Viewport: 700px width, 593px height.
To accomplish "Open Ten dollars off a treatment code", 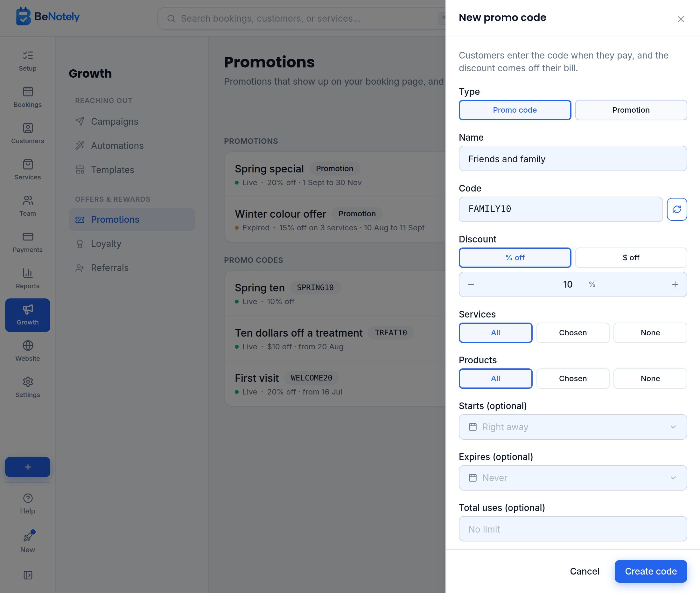I will (335, 339).
